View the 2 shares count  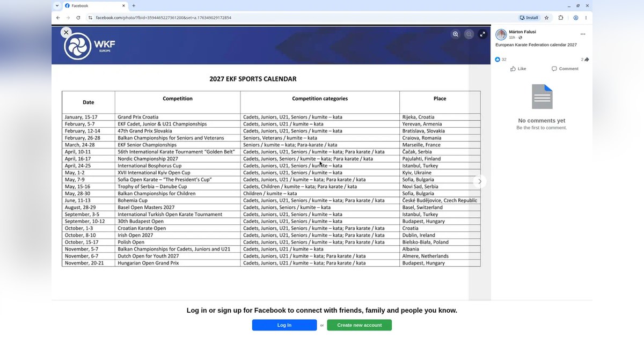[584, 60]
